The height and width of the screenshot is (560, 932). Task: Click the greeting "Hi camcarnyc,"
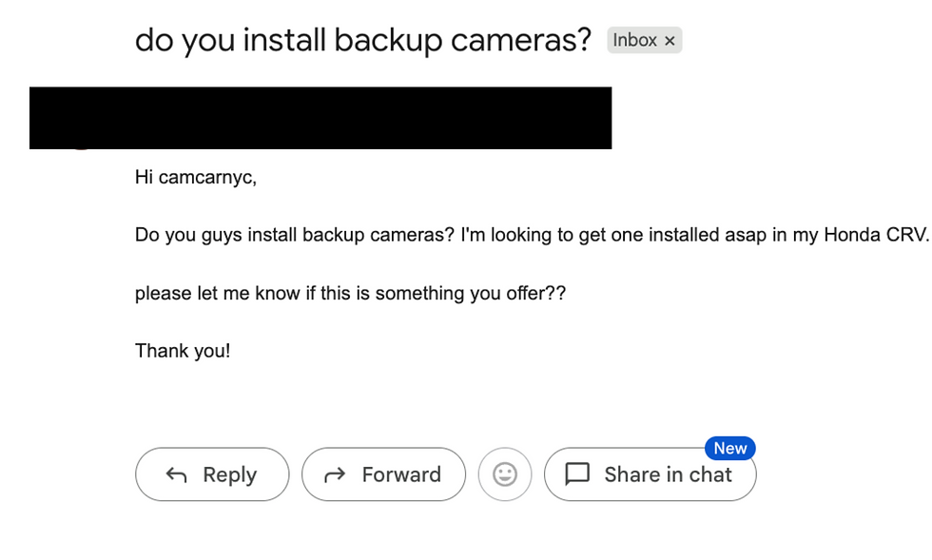(196, 177)
